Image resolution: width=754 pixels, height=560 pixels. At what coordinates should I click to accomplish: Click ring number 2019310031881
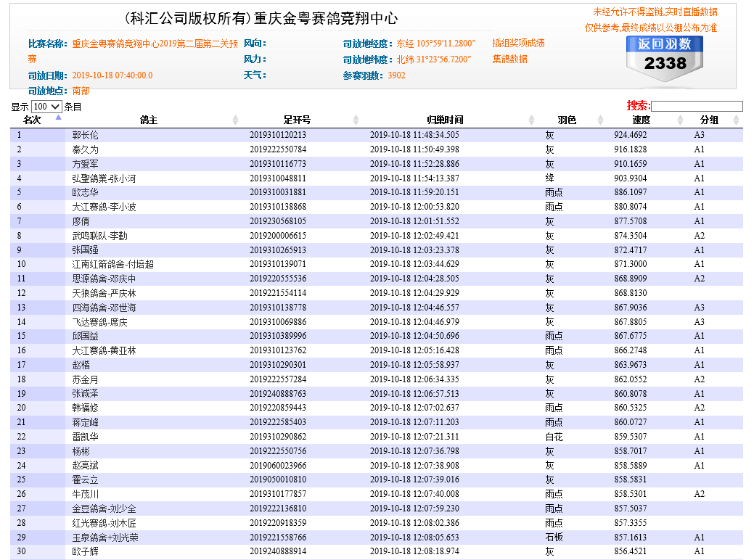coord(278,192)
